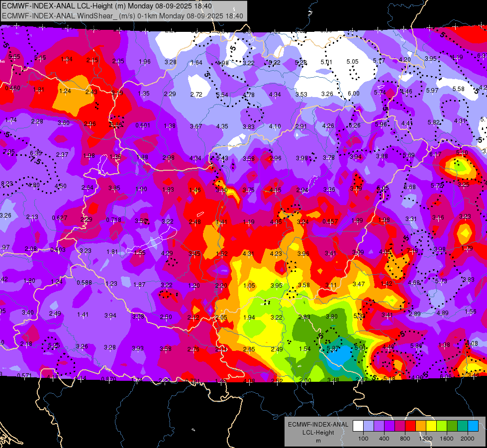487x448 pixels.
Task: Click the wind shear value 5.91
Action: (x=360, y=347)
